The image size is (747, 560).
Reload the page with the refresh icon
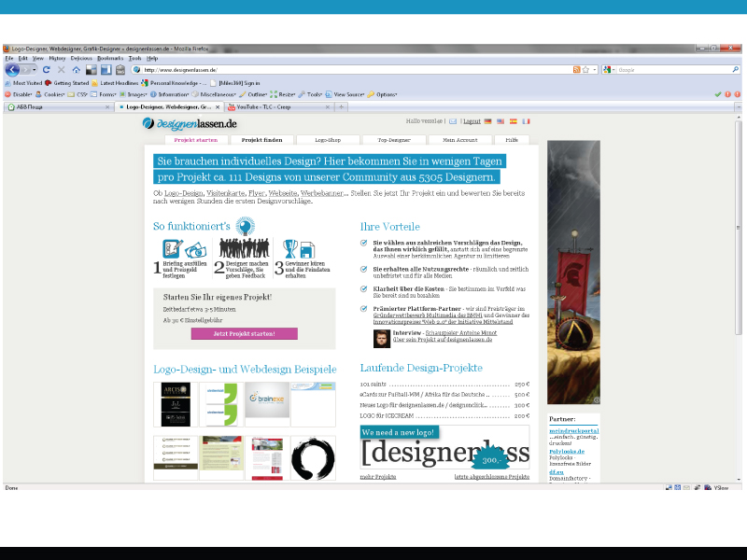click(x=46, y=70)
